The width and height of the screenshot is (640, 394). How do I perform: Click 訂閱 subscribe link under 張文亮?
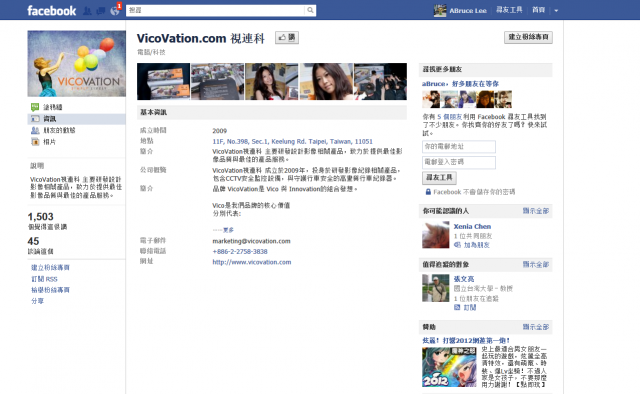[469, 307]
